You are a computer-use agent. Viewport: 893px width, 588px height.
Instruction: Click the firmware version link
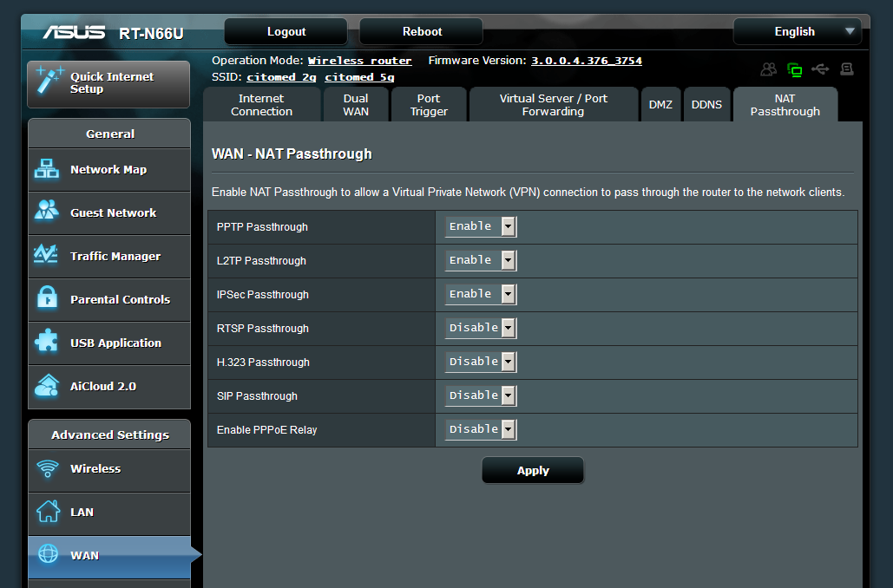(586, 61)
